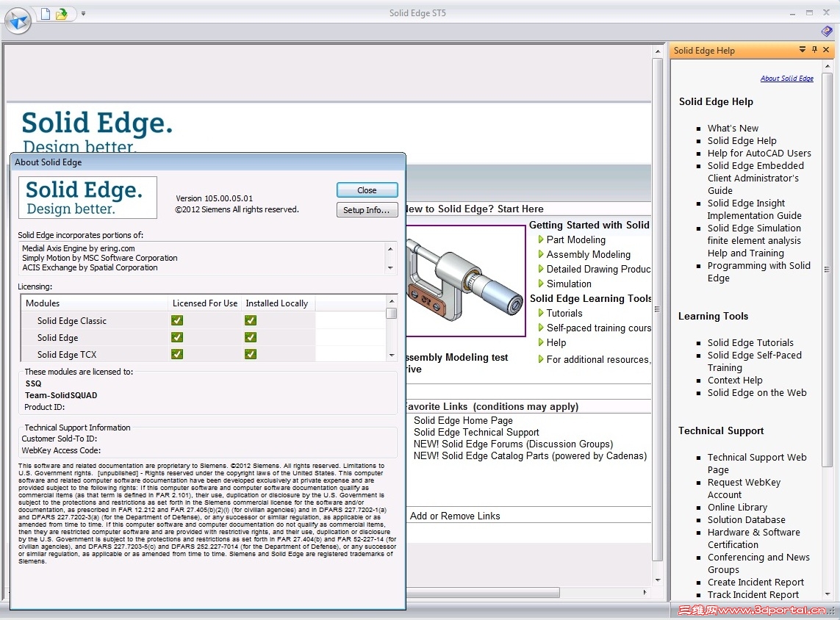Open the help book icon below window controls
840x620 pixels.
click(827, 32)
